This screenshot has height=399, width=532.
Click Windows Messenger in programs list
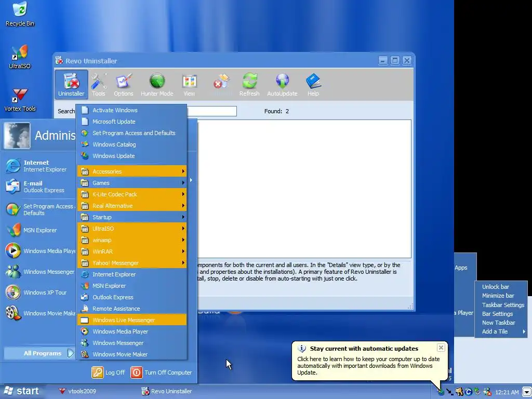132,343
